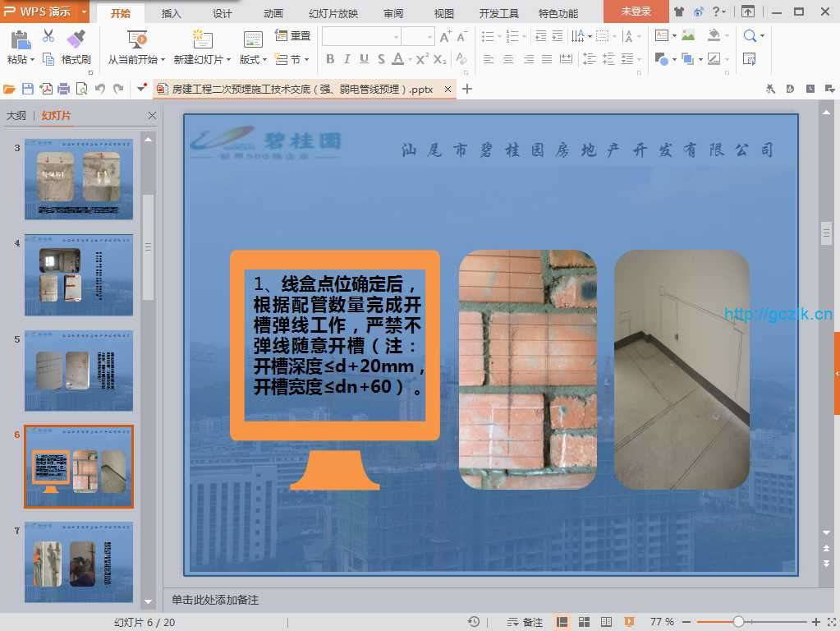Open the font name combo box
The height and width of the screenshot is (631, 840).
pos(361,36)
